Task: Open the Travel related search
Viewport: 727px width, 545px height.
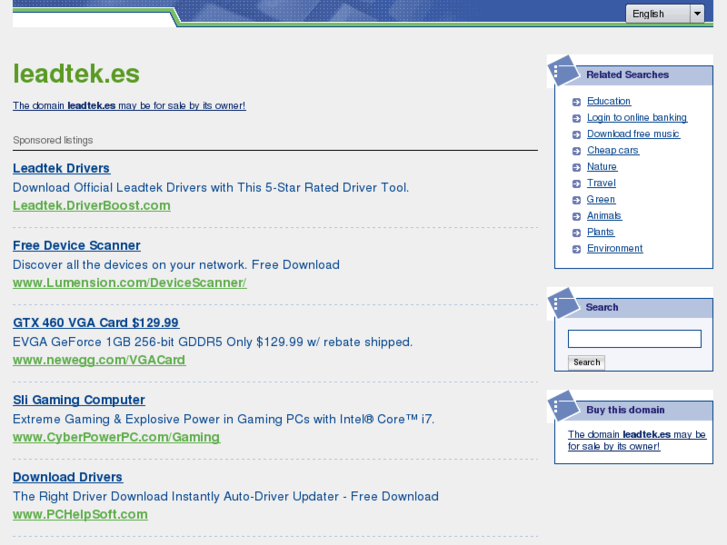Action: (601, 183)
